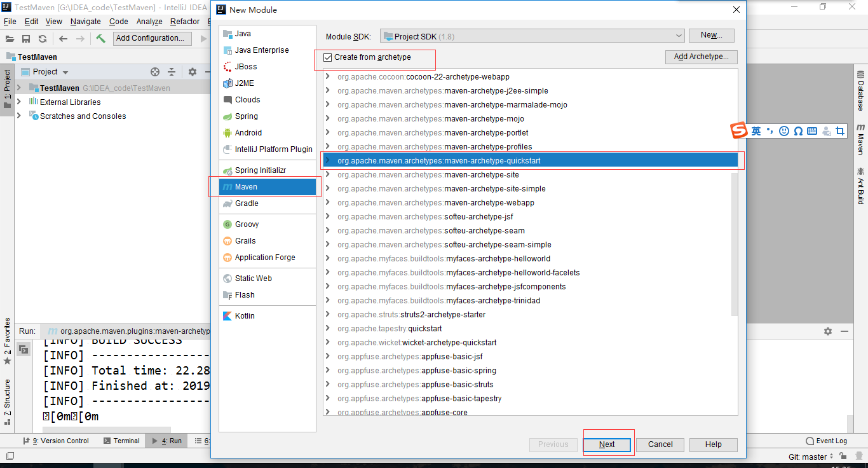Click the Save All toolbar icon
Screen dimensions: 868x468
point(26,39)
